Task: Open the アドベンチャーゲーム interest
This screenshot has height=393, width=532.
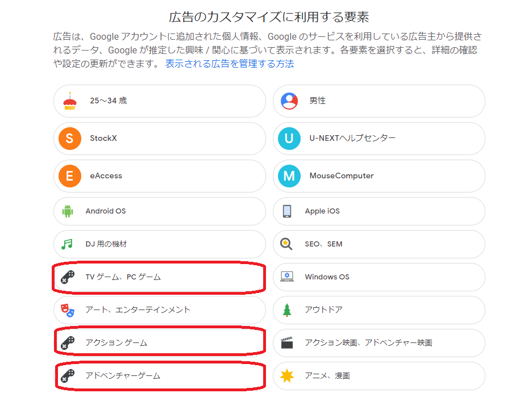Action: pos(160,376)
